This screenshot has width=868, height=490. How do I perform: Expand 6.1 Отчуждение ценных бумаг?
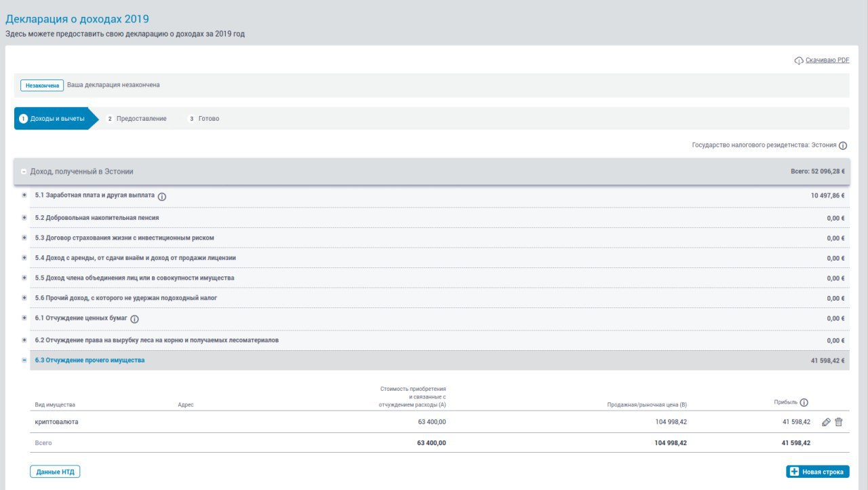pyautogui.click(x=24, y=318)
